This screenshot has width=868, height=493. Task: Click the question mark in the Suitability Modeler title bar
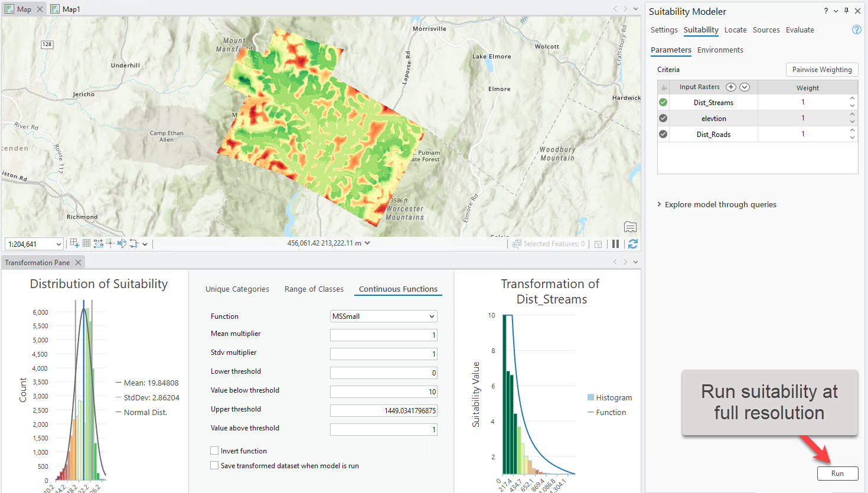coord(826,11)
